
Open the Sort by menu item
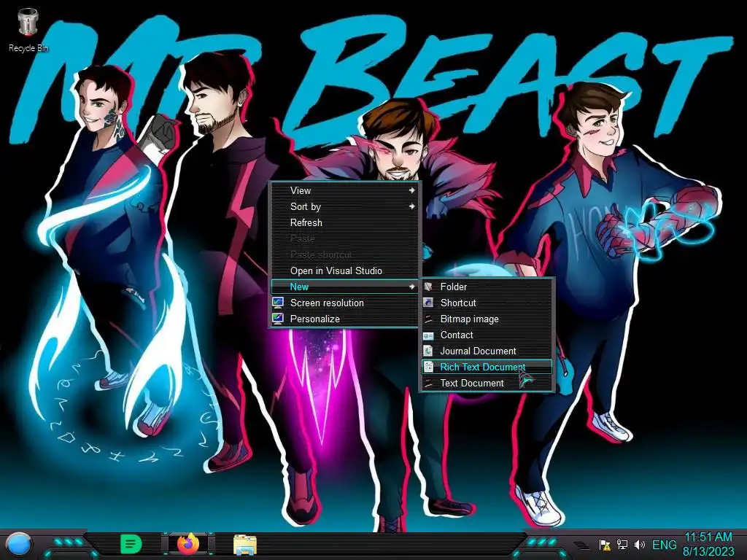pos(344,206)
